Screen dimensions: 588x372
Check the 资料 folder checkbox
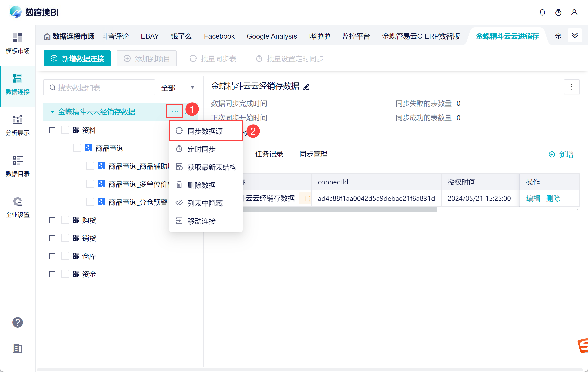tap(65, 130)
